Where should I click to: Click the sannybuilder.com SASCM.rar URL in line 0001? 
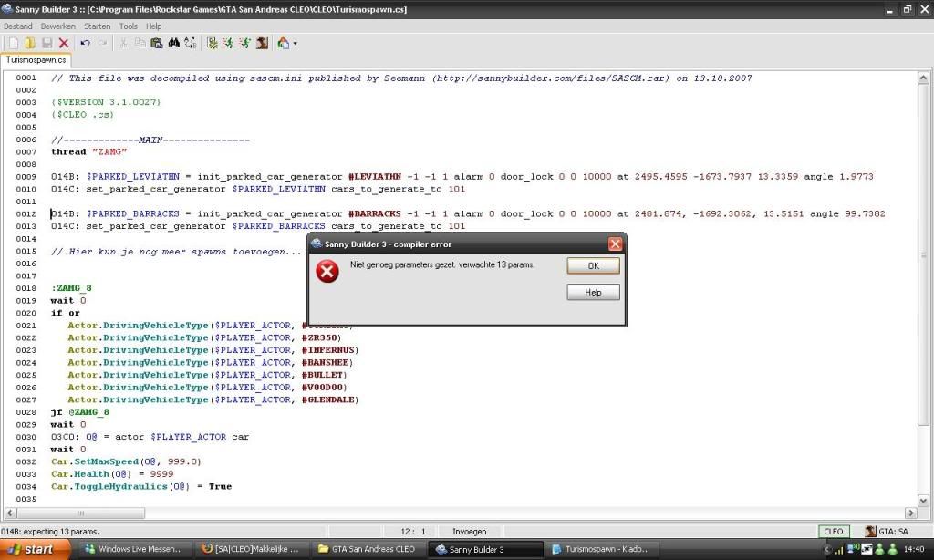(x=554, y=78)
